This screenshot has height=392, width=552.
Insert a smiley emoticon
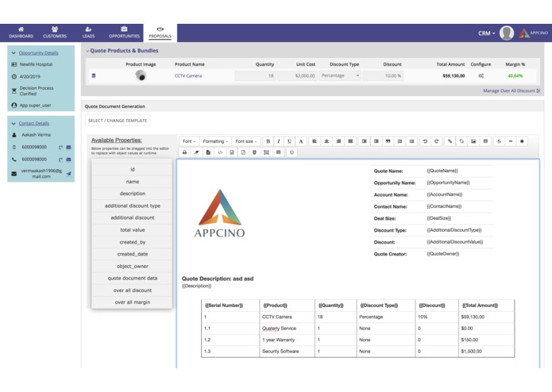(x=291, y=152)
